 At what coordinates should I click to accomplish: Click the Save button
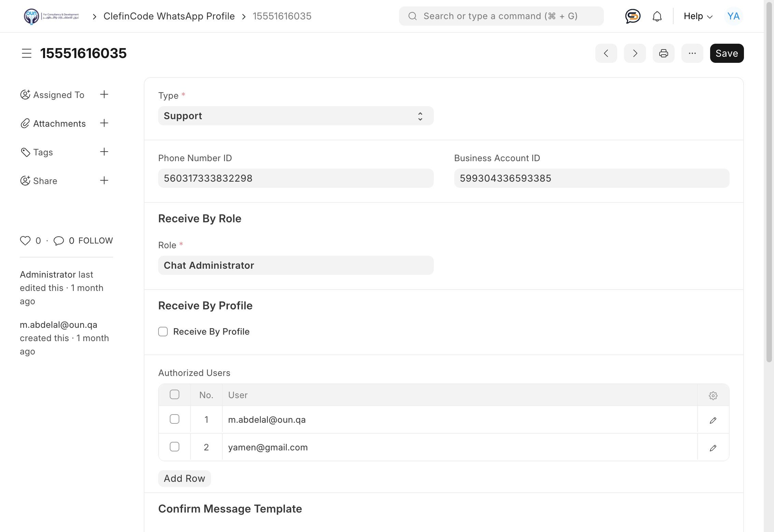727,53
